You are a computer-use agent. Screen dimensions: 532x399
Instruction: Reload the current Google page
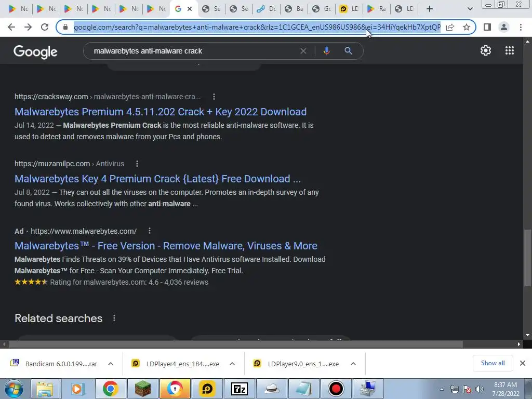[x=45, y=27]
